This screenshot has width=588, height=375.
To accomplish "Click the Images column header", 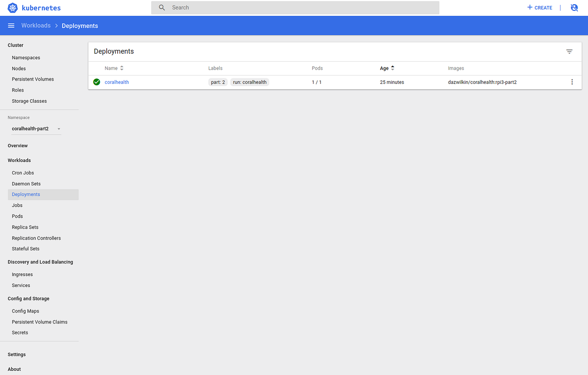I will click(456, 68).
